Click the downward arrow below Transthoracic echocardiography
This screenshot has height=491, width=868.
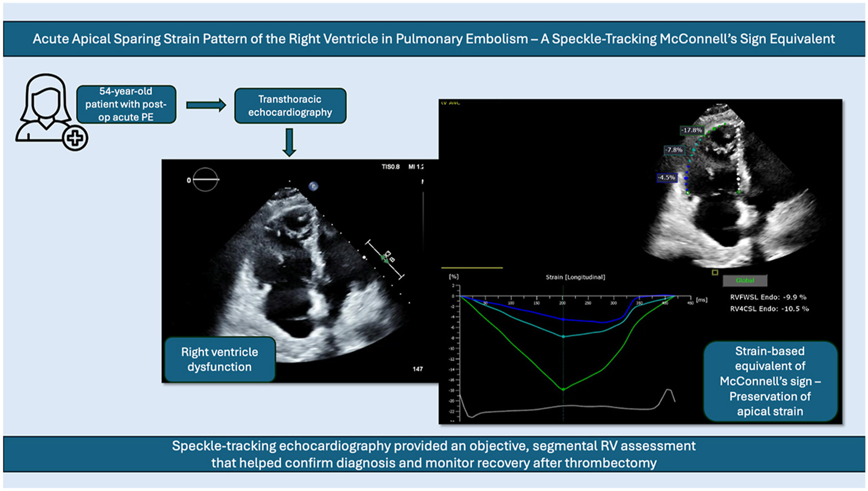coord(289,142)
